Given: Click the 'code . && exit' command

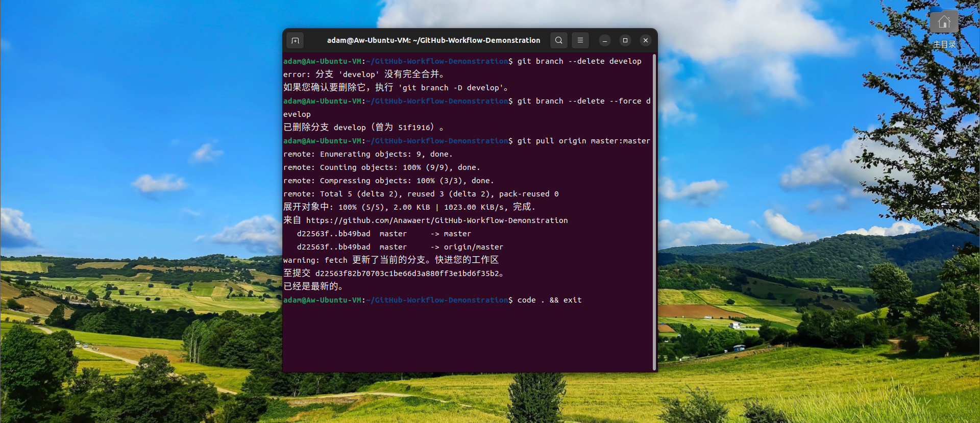Looking at the screenshot, I should 549,300.
